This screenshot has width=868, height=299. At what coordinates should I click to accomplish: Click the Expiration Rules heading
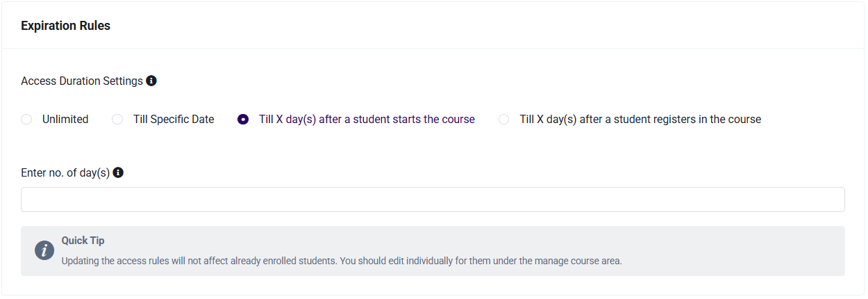click(66, 26)
